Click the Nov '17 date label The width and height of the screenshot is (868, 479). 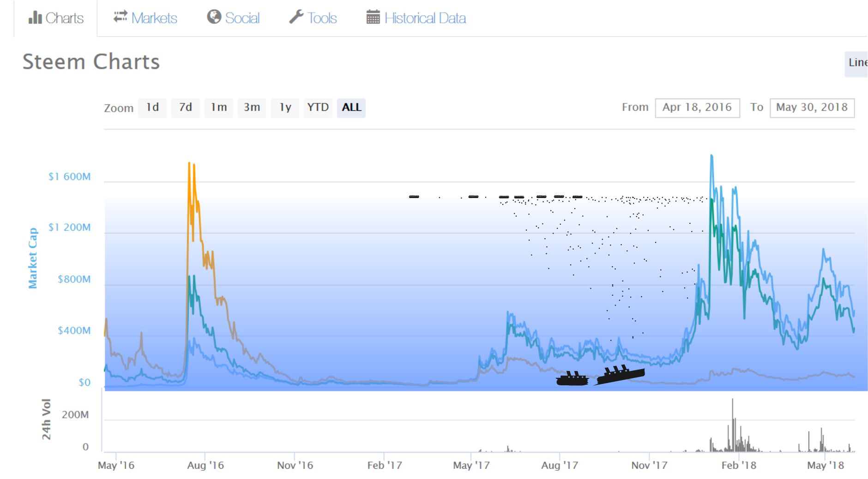[x=650, y=465]
